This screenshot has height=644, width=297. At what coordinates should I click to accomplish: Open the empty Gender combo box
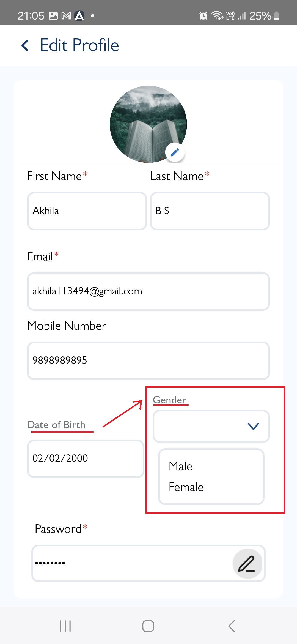click(x=211, y=426)
